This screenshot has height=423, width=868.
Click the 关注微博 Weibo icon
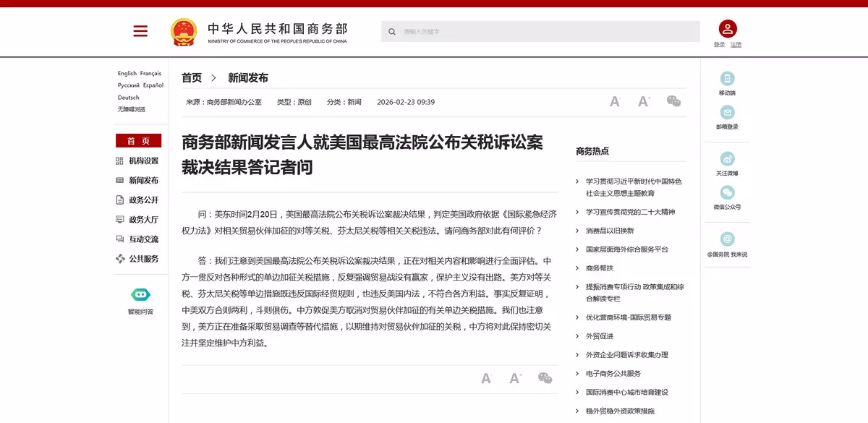[x=727, y=159]
